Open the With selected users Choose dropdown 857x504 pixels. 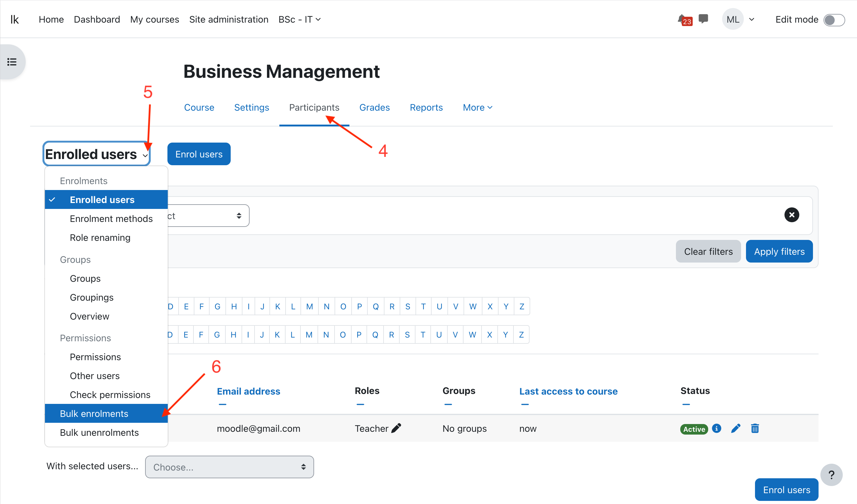(x=229, y=467)
